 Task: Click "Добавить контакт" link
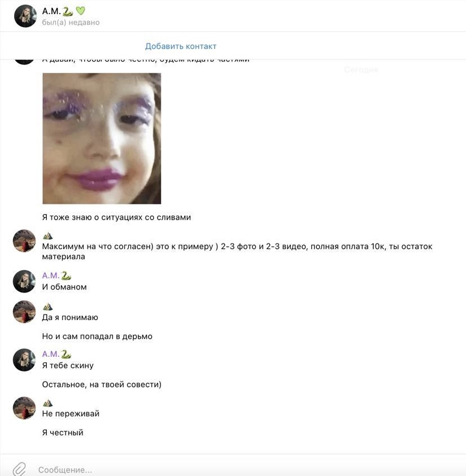click(x=181, y=46)
